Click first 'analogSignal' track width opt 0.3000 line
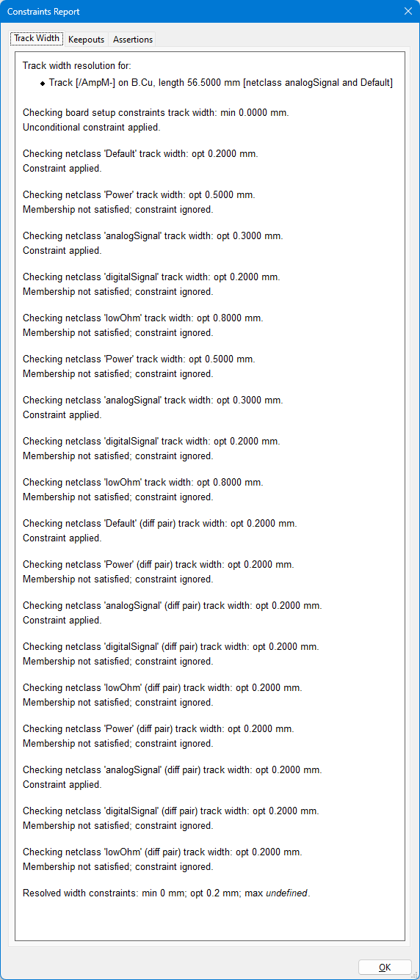 [153, 236]
